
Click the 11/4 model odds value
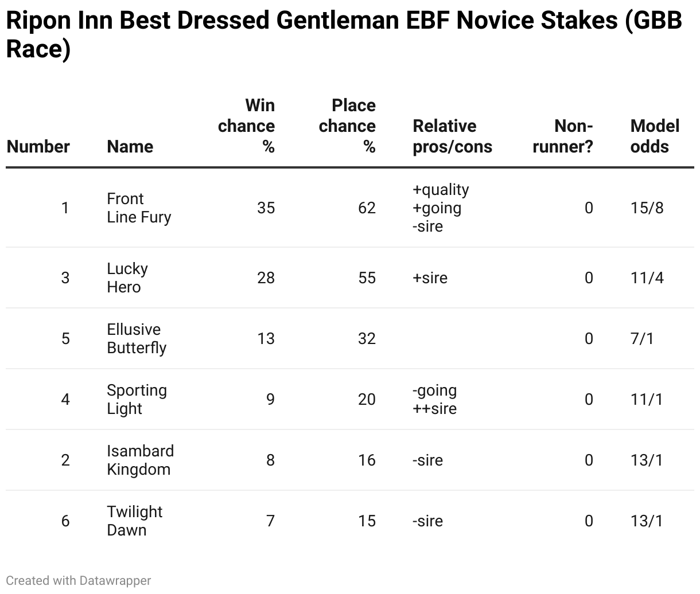click(x=647, y=278)
